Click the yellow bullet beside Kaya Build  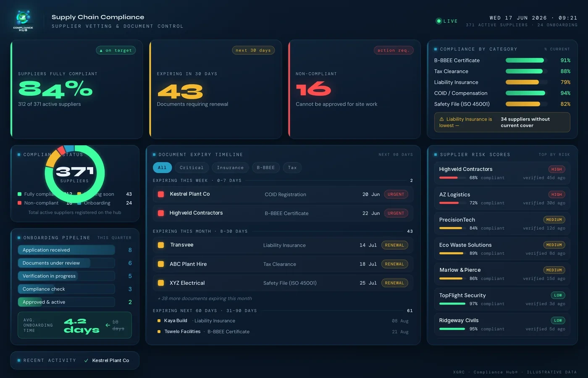pyautogui.click(x=159, y=321)
